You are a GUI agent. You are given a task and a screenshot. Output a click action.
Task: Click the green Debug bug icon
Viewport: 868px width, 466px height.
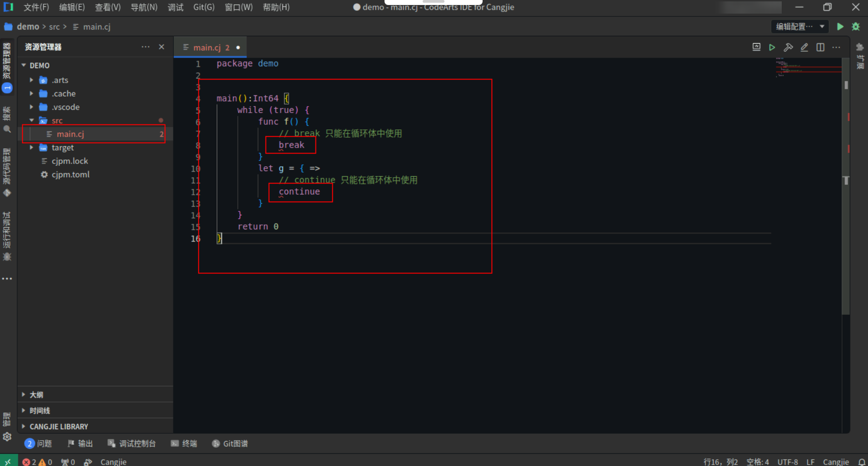click(x=856, y=26)
